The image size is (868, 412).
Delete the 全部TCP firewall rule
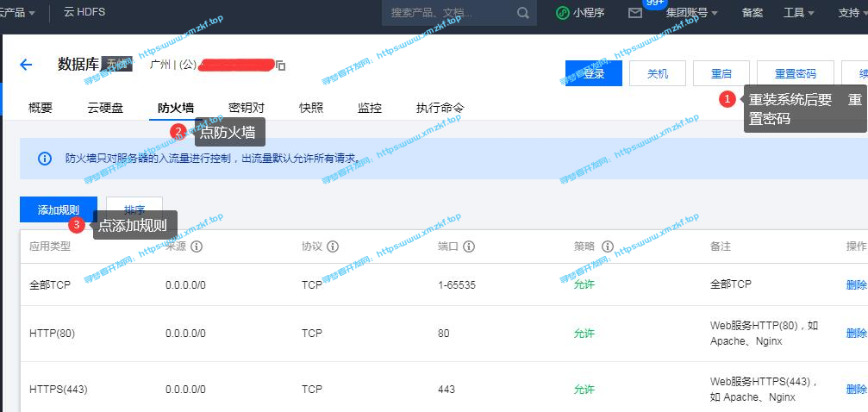click(857, 284)
